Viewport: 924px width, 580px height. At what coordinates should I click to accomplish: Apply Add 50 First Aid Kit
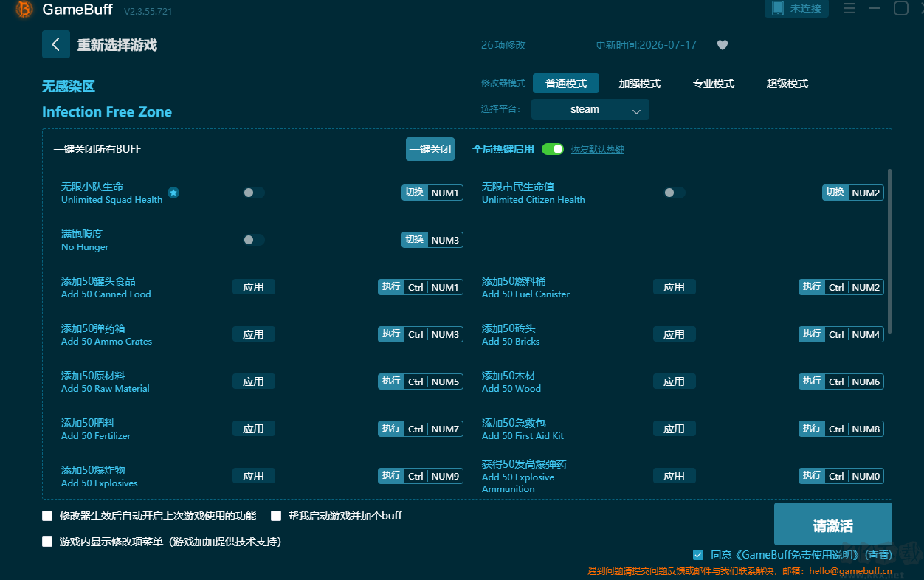(675, 429)
